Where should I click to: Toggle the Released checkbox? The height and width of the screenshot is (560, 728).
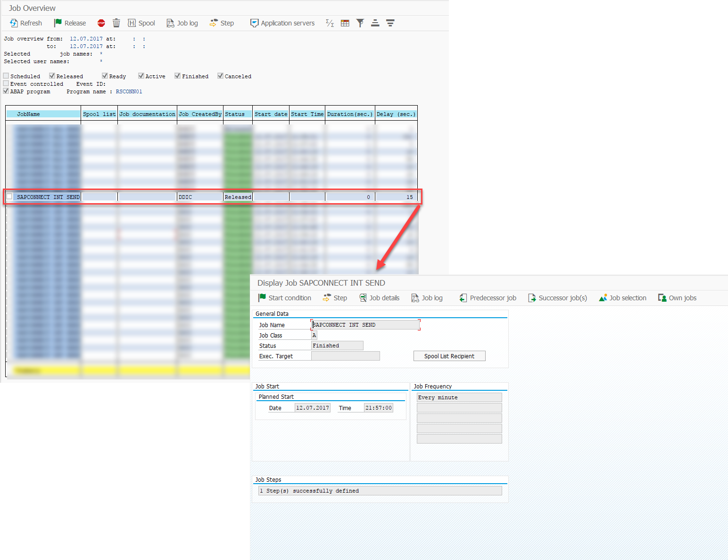point(52,76)
